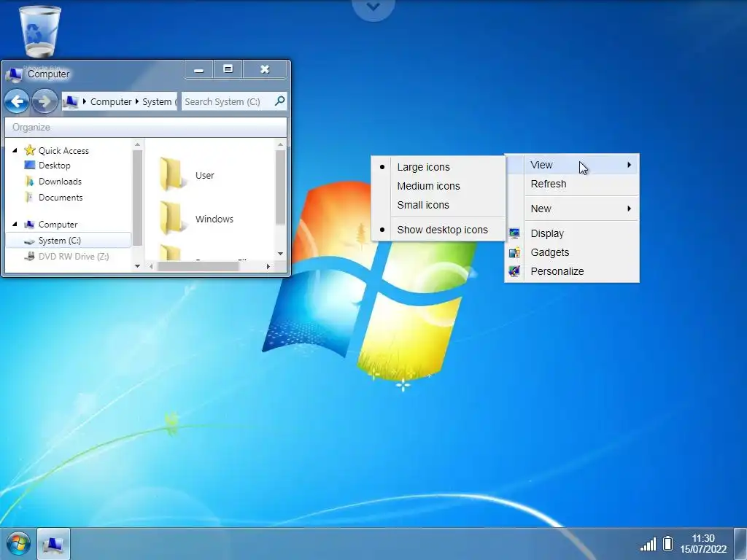
Task: Open View submenu arrow
Action: 630,165
